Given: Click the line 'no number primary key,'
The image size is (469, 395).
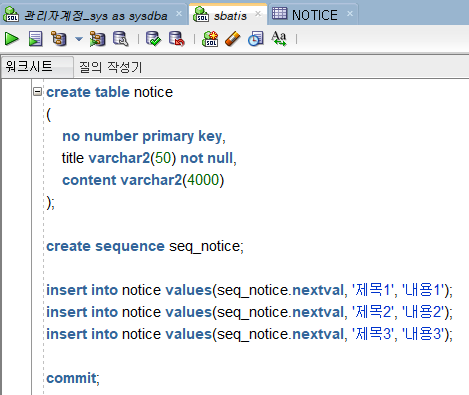Looking at the screenshot, I should [x=144, y=136].
